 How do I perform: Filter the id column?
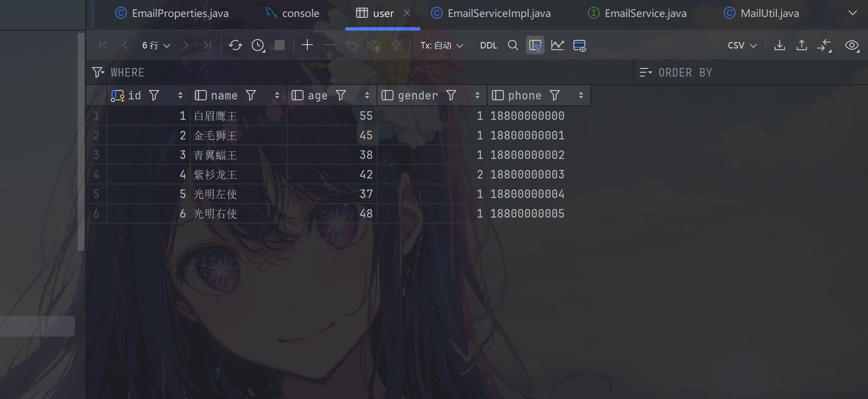[154, 95]
